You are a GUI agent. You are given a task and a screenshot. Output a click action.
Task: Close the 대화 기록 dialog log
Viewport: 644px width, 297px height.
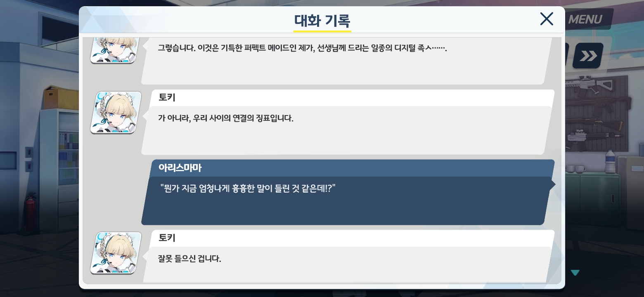(x=547, y=19)
